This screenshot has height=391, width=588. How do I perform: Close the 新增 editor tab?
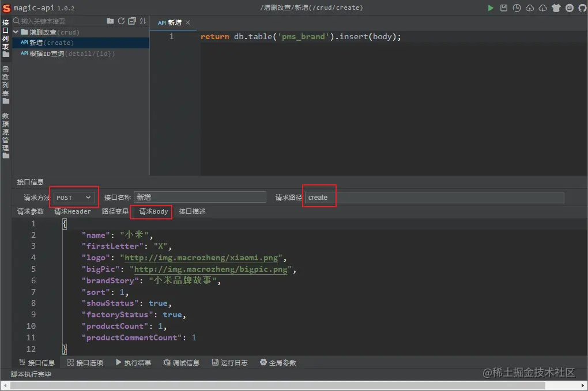(x=187, y=22)
